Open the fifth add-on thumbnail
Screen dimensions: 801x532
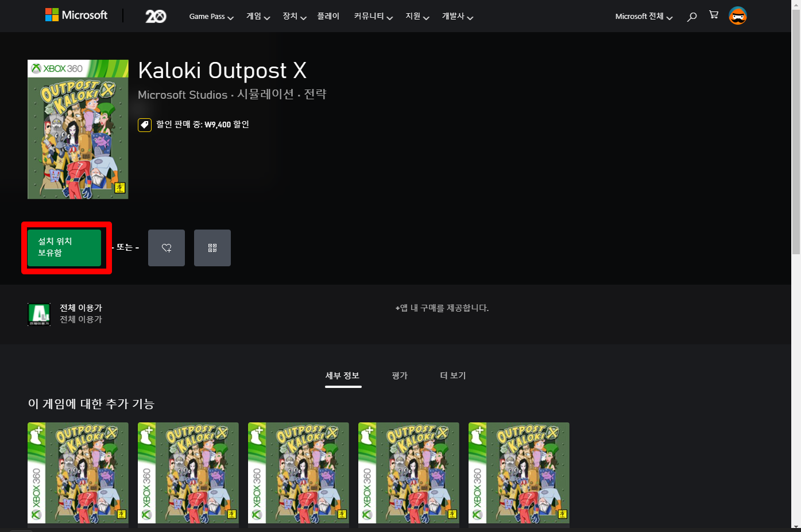[519, 473]
